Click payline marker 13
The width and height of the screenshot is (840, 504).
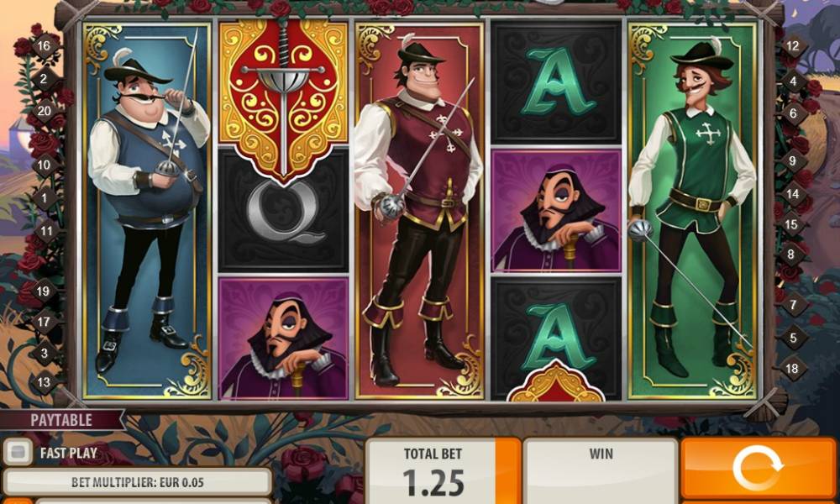(45, 382)
